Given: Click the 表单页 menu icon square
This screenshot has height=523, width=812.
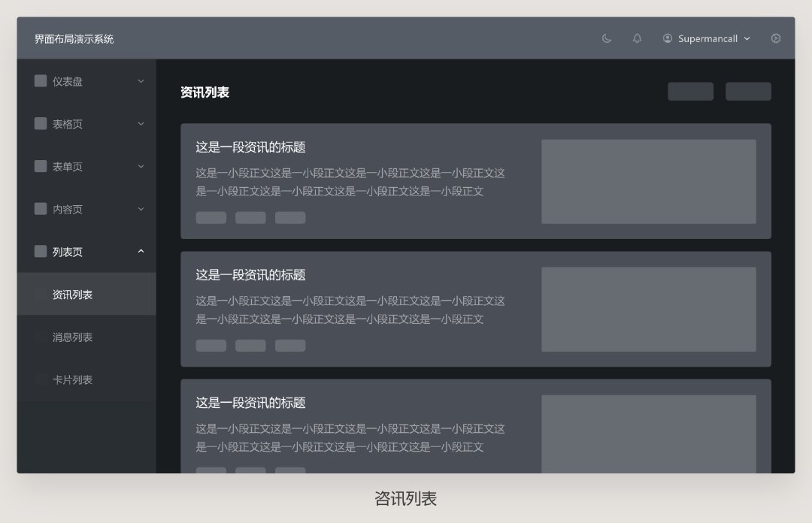Looking at the screenshot, I should pos(41,166).
